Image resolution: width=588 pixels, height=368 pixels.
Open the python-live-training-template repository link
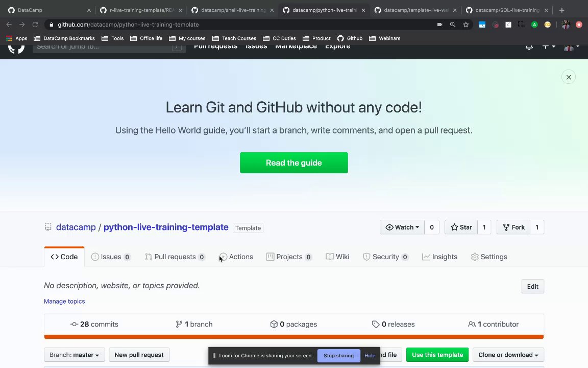coord(166,227)
